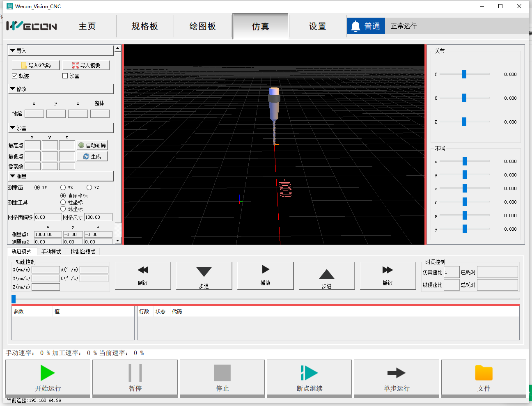Click the 停止 stop square icon
Image resolution: width=532 pixels, height=406 pixels.
222,373
